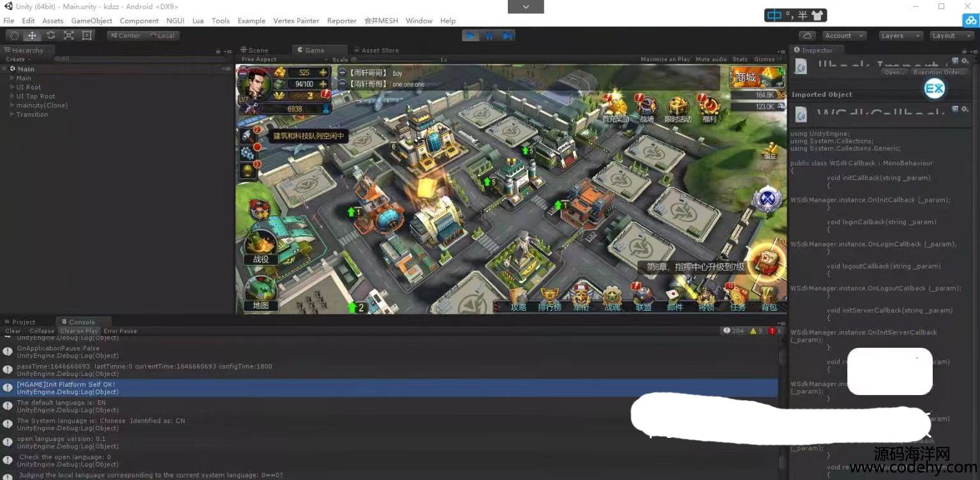
Task: Open the in-game 战役 campaign icon
Action: pyautogui.click(x=261, y=247)
